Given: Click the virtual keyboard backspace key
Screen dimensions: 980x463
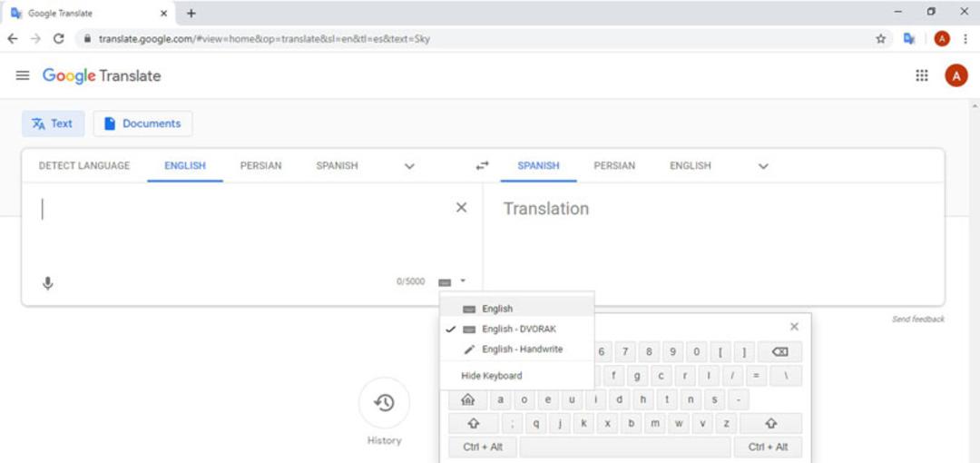Looking at the screenshot, I should [x=779, y=351].
